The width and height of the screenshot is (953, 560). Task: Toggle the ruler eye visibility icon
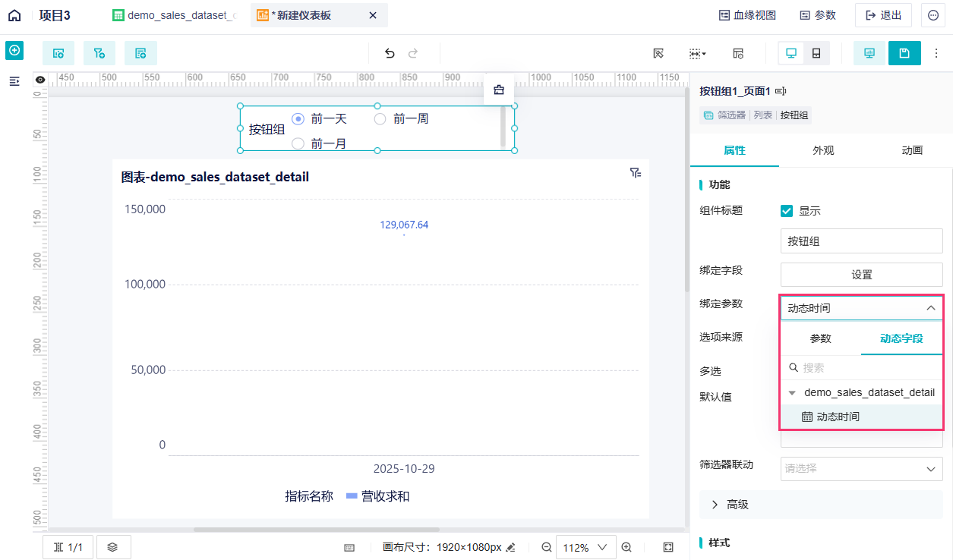[x=40, y=79]
